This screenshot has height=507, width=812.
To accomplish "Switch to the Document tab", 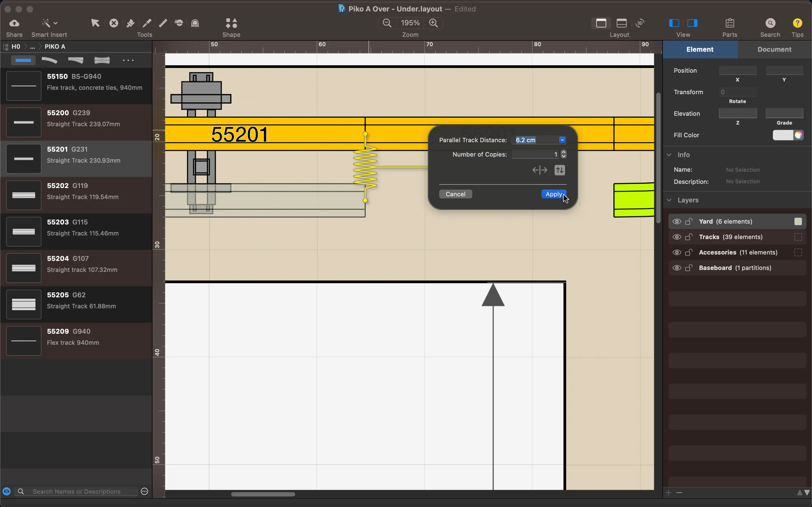I will click(x=774, y=49).
